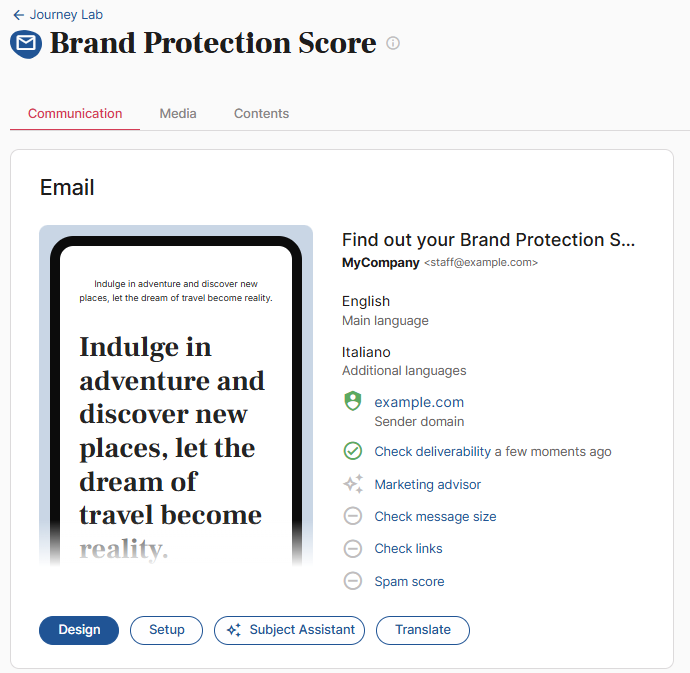
Task: Click the status icon beside Spam score
Action: click(352, 581)
